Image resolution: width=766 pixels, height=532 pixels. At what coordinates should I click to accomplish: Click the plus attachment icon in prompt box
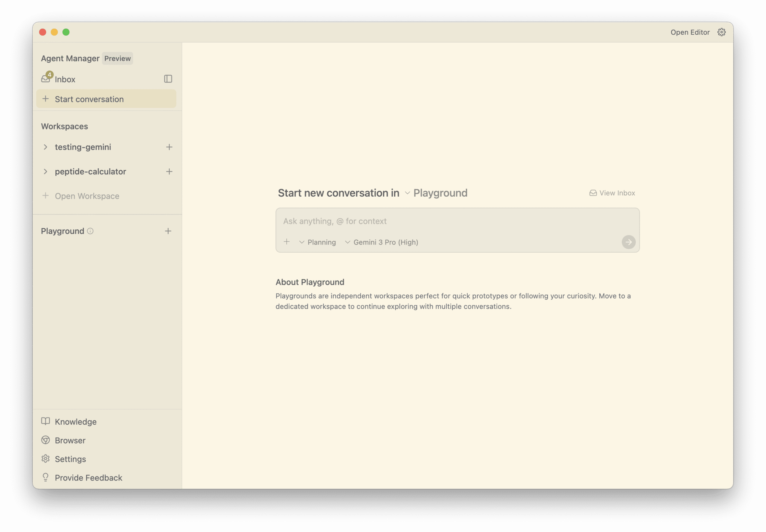tap(287, 242)
